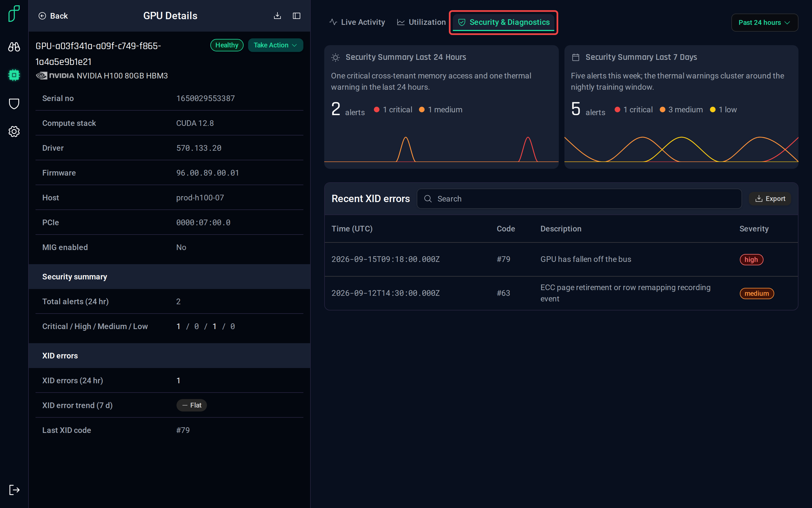Click the XID errors (24 hr) row
The height and width of the screenshot is (508, 812).
click(169, 380)
